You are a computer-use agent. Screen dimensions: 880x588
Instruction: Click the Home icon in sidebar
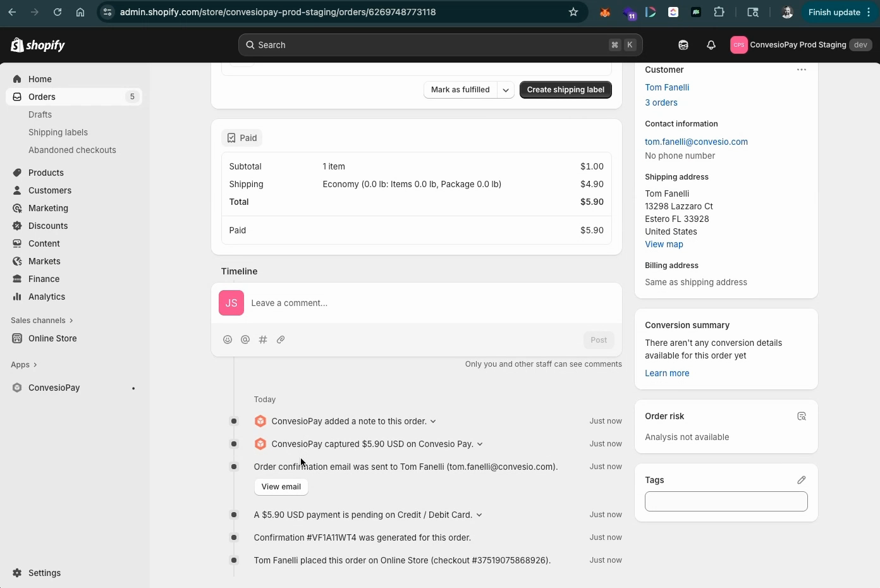17,79
